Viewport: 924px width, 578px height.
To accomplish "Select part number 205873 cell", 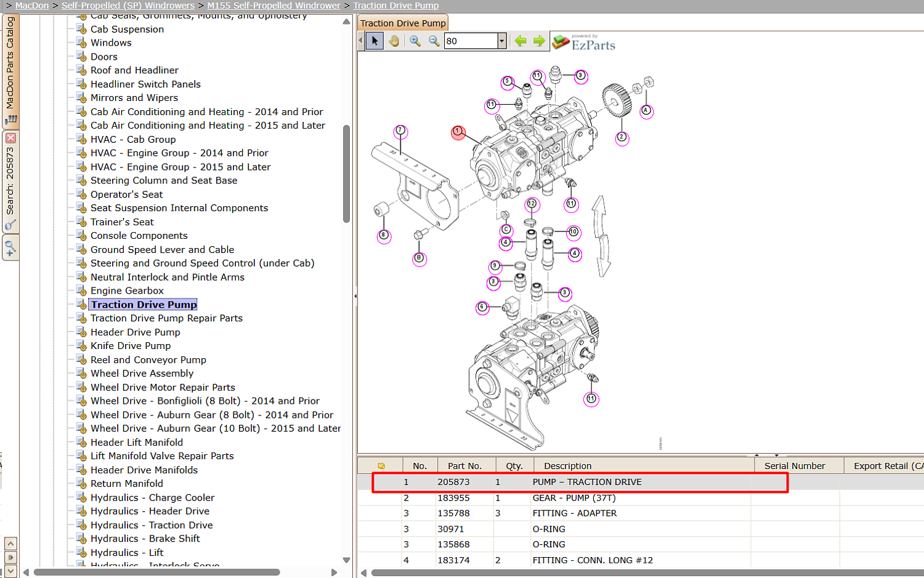I will (x=453, y=482).
